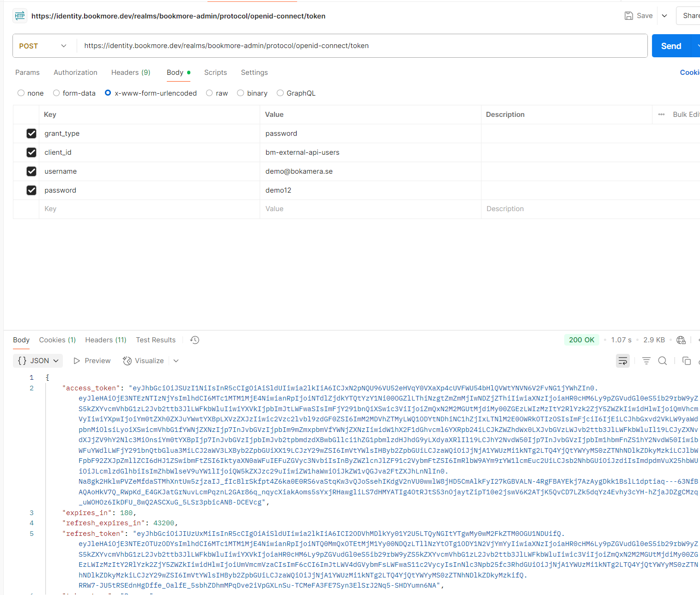Viewport: 700px width, 595px height.
Task: Open the JSON format dropdown
Action: click(x=38, y=361)
